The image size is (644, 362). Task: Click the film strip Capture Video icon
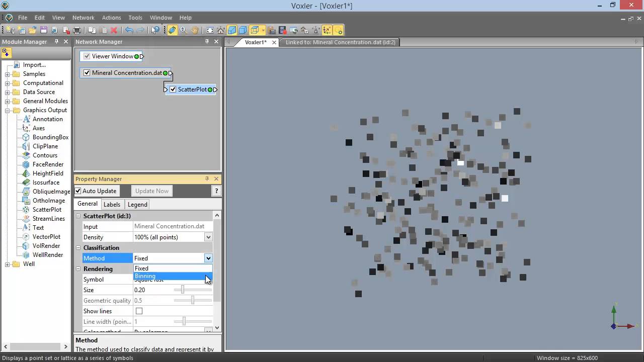click(282, 30)
